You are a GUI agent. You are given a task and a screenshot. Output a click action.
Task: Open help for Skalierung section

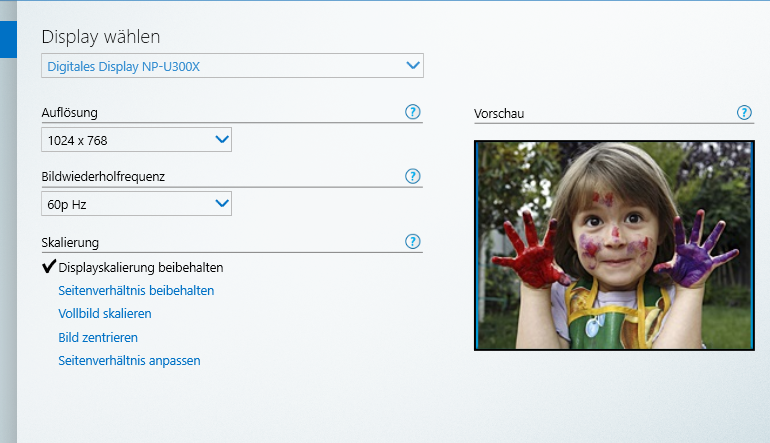pos(413,242)
